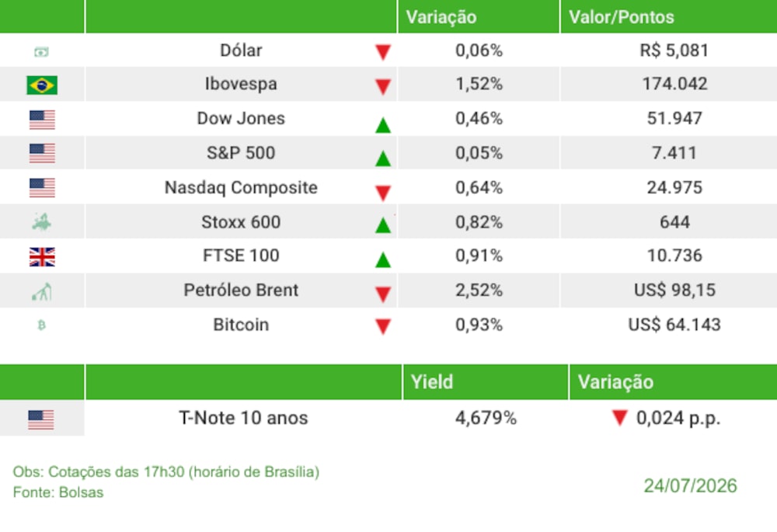777x532 pixels.
Task: Click the oil pump icon for Petróleo Brent
Action: point(42,291)
